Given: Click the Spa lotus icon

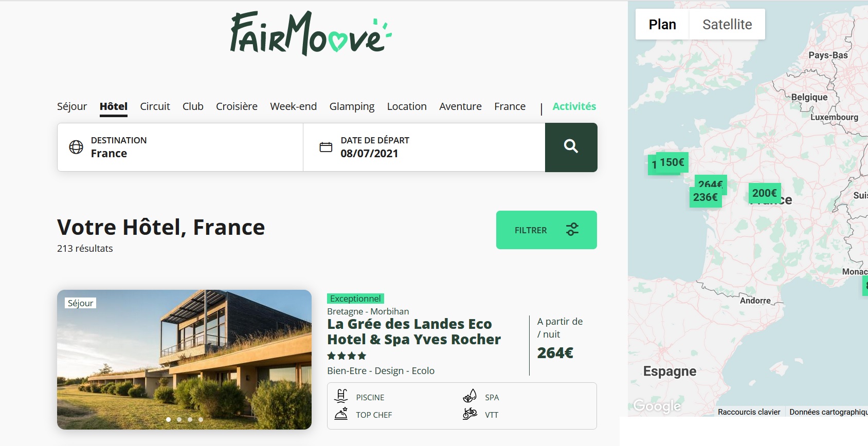Looking at the screenshot, I should tap(469, 397).
